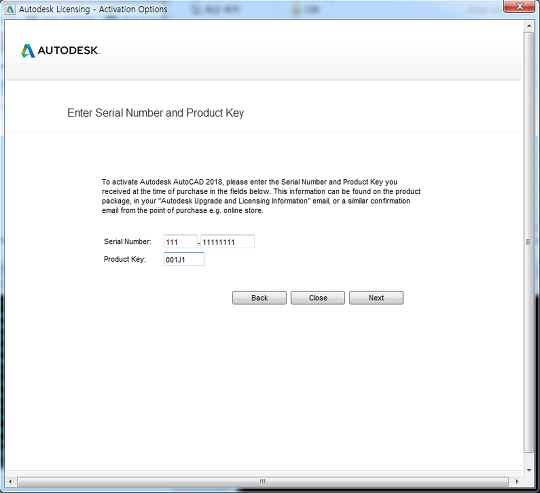Click the Autodesk logo in the header
This screenshot has height=493, width=540.
tap(60, 51)
